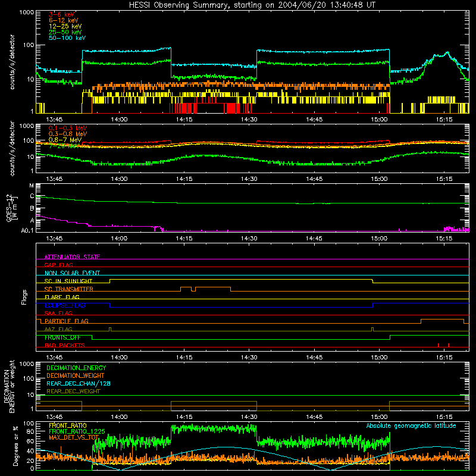The height and width of the screenshot is (476, 476).
Task: Select the M class tick on GOES axis
Action: [32, 186]
